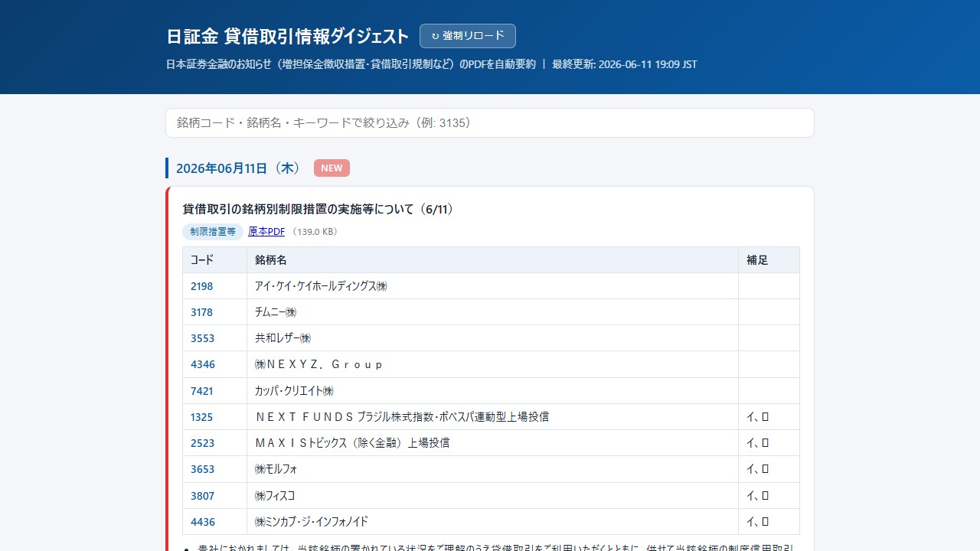Select stock code 3807
This screenshot has width=980, height=551.
tap(202, 496)
